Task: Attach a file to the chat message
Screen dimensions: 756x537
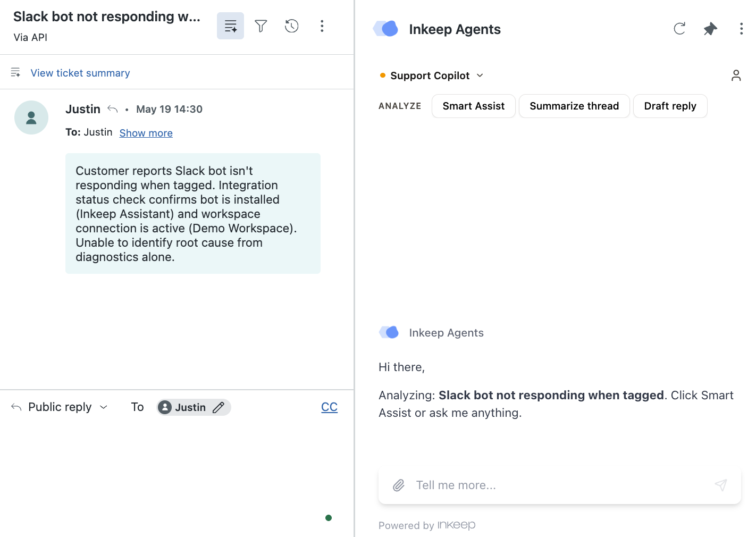Action: pyautogui.click(x=399, y=485)
